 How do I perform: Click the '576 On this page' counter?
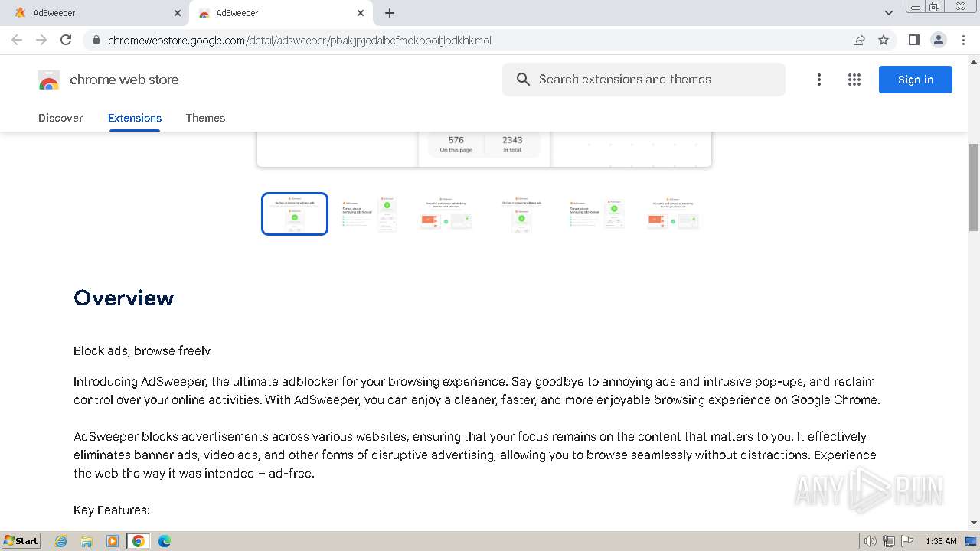456,144
